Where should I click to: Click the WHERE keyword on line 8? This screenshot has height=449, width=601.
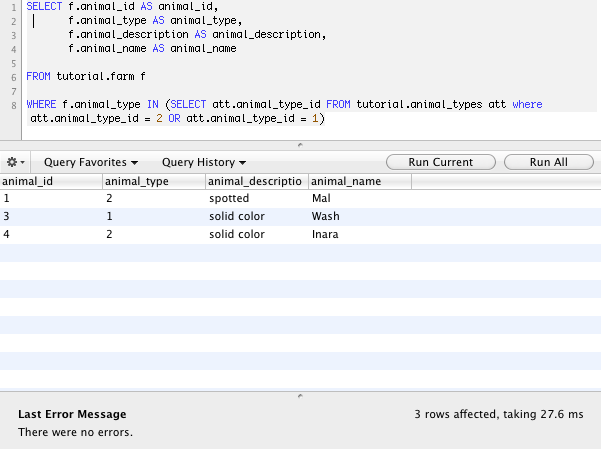[41, 104]
